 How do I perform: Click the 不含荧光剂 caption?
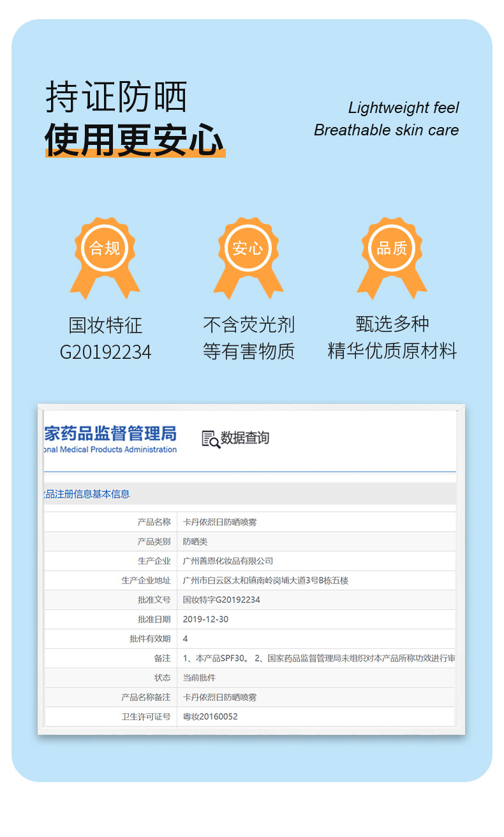coord(249,324)
